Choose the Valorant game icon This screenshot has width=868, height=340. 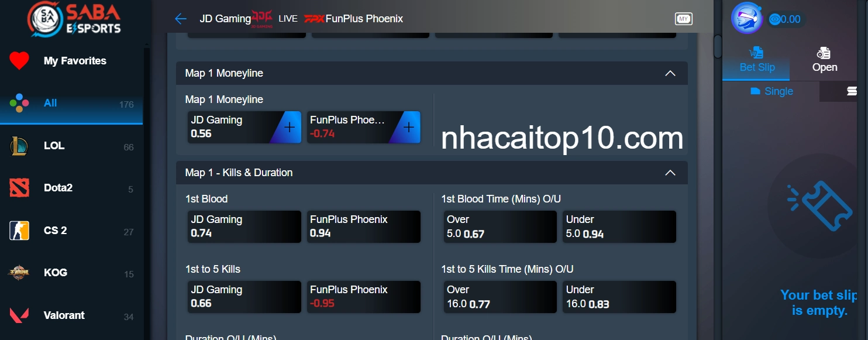(x=19, y=315)
